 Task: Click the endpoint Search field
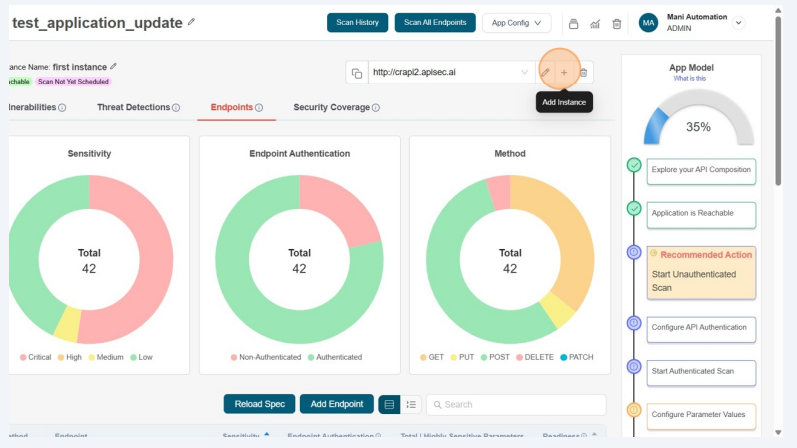click(x=520, y=404)
